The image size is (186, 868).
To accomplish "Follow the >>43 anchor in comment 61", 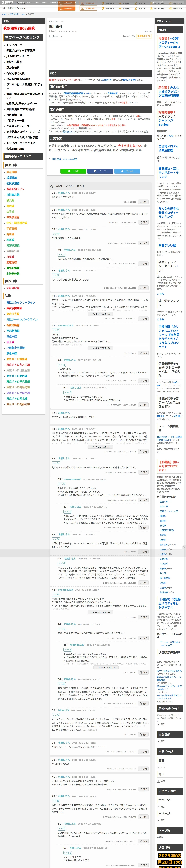I will click(x=68, y=392).
